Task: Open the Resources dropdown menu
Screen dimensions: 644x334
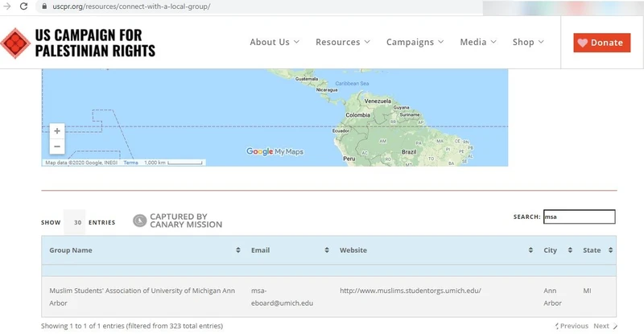Action: [343, 42]
